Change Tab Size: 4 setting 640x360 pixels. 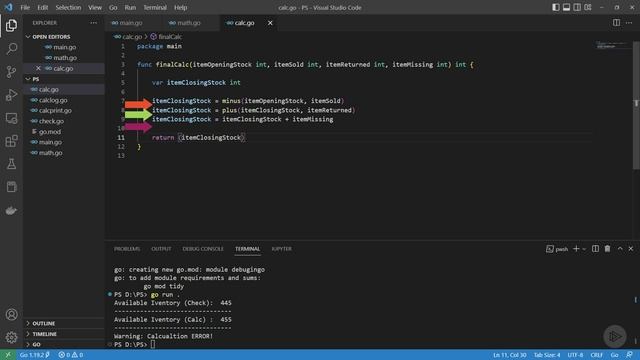coord(547,355)
